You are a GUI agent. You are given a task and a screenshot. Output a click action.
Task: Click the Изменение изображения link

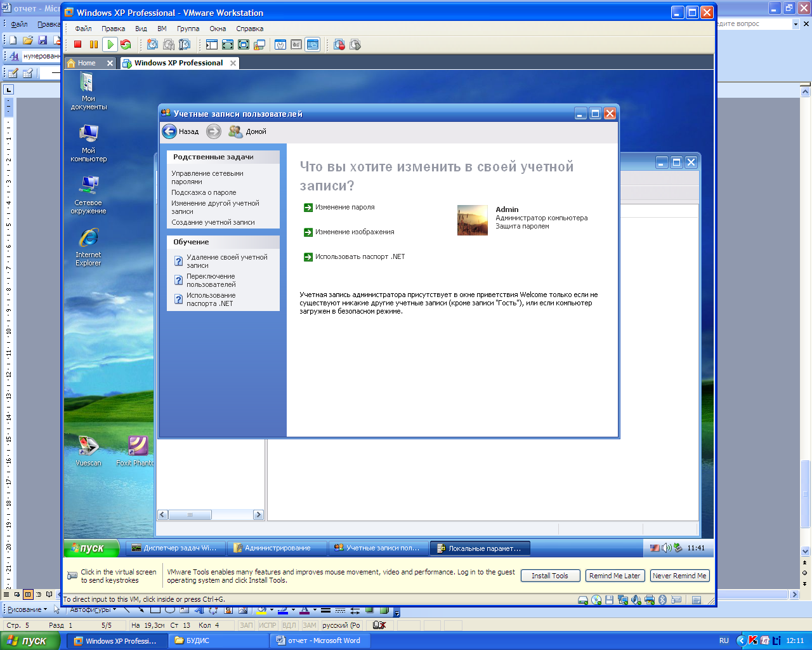[x=355, y=232]
